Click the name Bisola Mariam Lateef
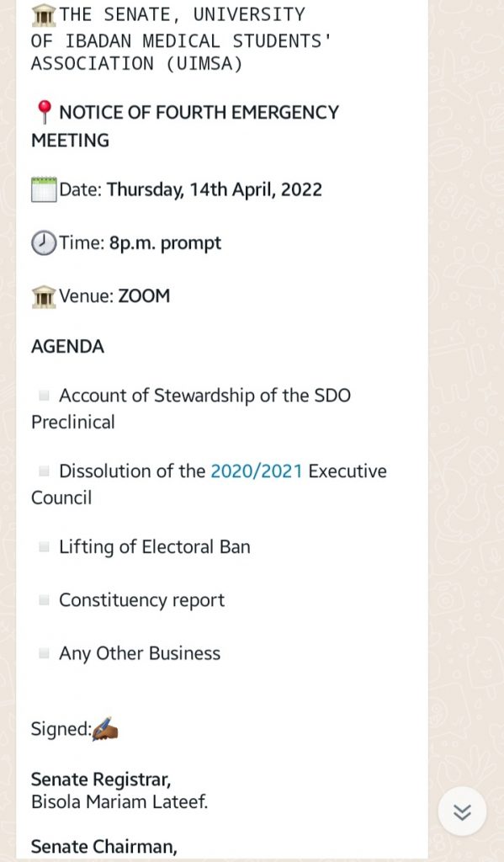This screenshot has height=862, width=504. pos(119,802)
